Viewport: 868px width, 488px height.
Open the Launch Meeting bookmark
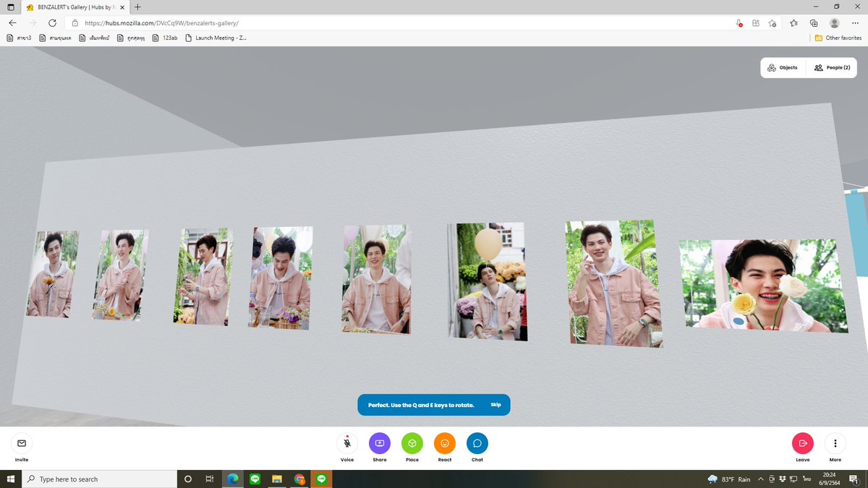216,38
